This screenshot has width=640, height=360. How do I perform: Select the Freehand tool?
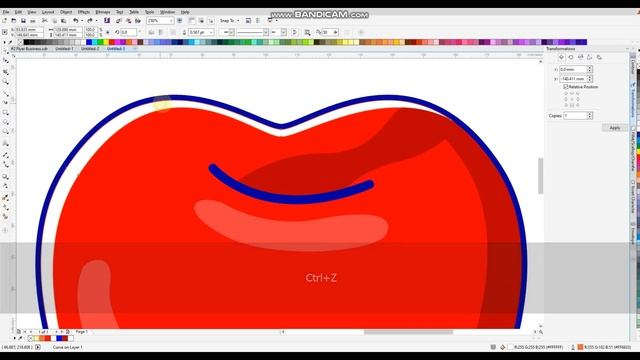pyautogui.click(x=6, y=94)
